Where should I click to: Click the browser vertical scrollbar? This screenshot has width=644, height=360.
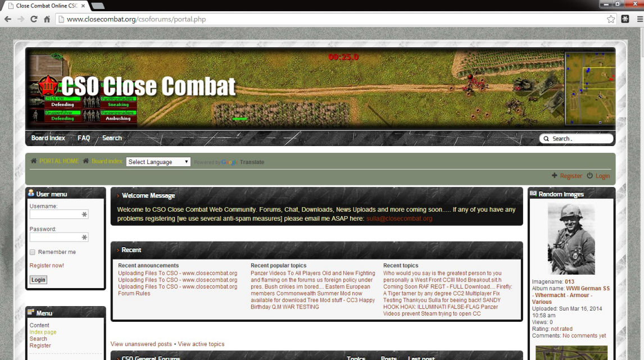coord(641,193)
